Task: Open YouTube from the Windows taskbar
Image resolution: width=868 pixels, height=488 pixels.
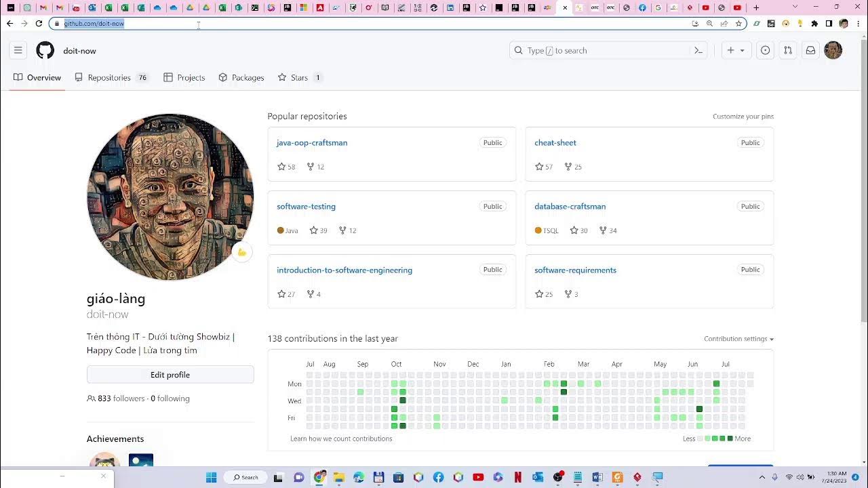Action: [x=478, y=477]
